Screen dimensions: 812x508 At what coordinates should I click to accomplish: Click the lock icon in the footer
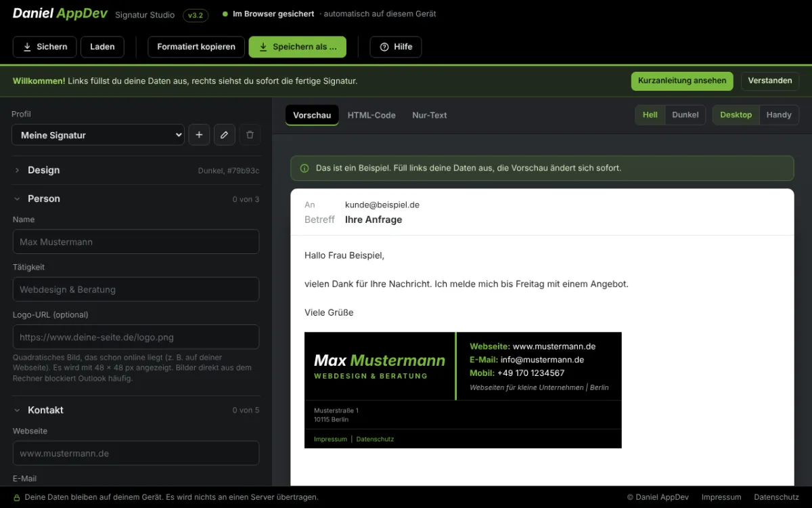coord(17,497)
